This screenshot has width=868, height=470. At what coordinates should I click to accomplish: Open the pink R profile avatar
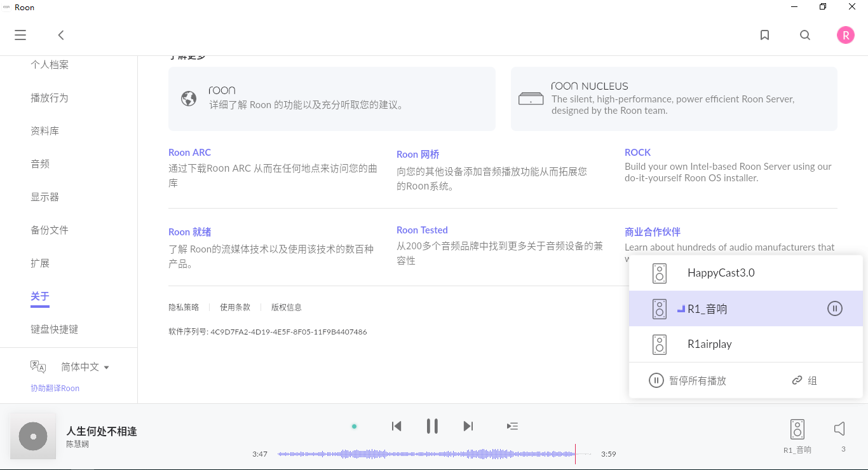point(846,35)
